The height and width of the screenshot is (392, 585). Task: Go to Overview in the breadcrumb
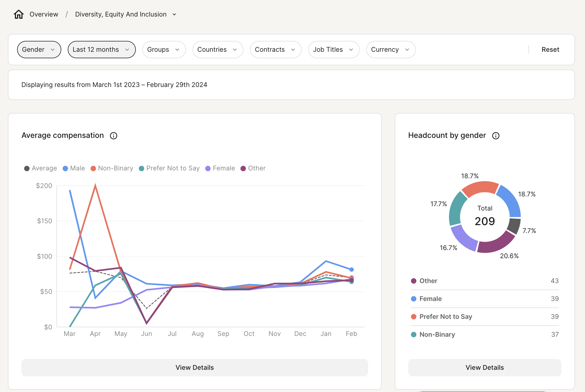tap(44, 14)
